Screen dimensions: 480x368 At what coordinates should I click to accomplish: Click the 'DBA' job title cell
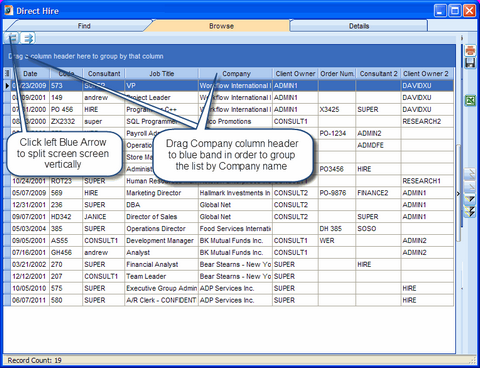click(162, 205)
